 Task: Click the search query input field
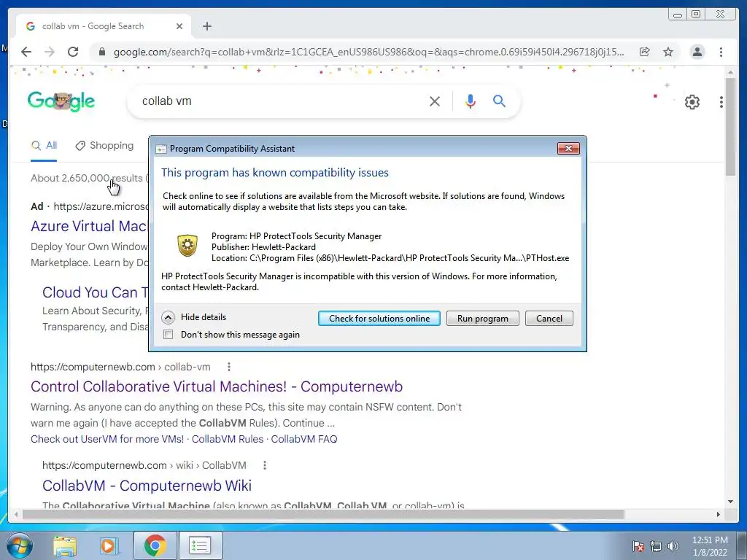281,101
